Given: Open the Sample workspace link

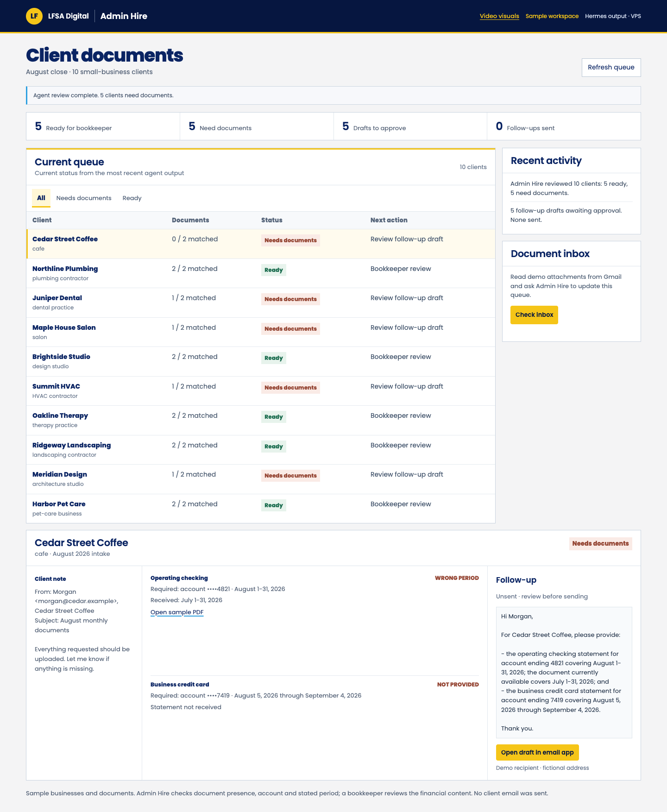Looking at the screenshot, I should tap(552, 16).
